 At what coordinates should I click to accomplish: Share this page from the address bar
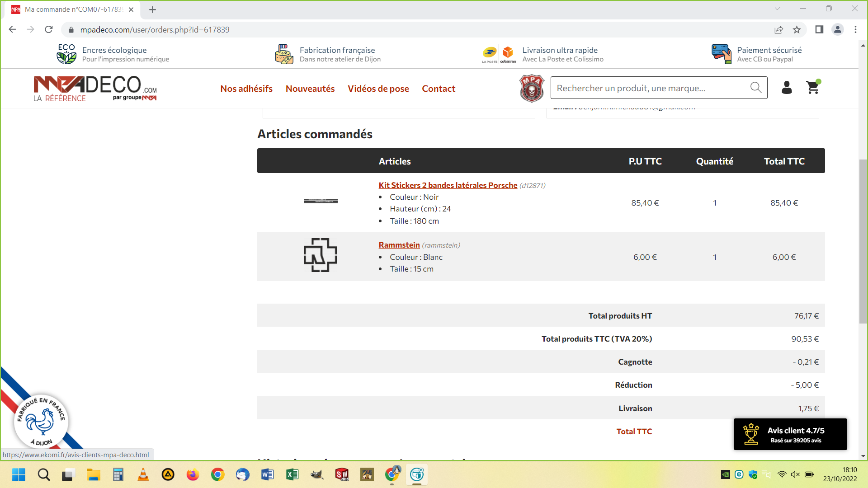tap(778, 29)
